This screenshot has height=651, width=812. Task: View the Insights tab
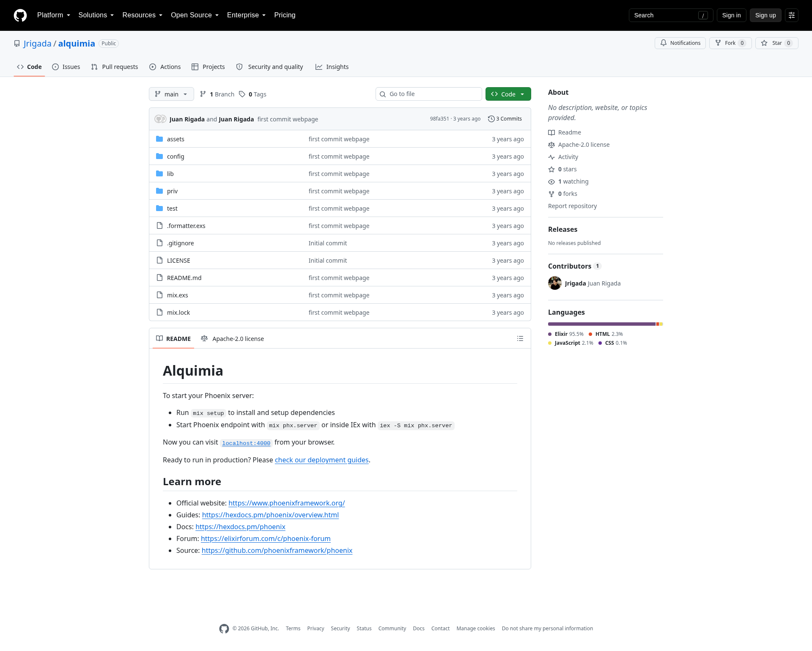pos(332,67)
